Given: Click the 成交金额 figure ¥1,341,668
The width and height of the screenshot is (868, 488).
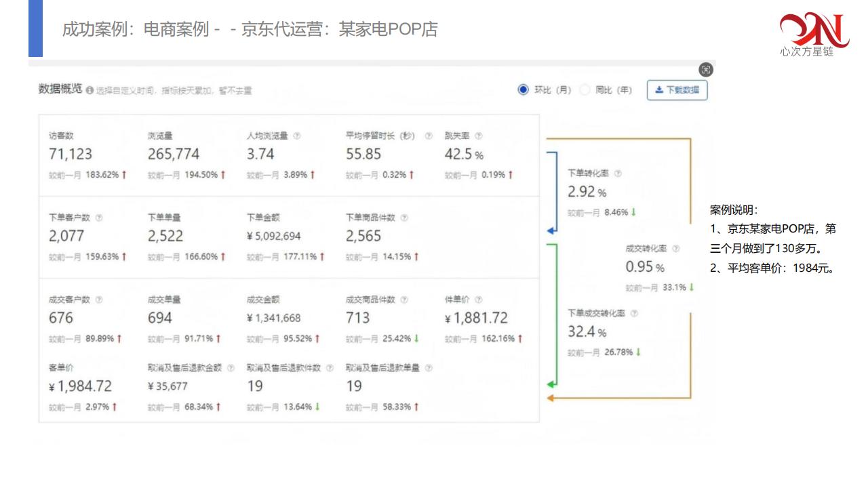Looking at the screenshot, I should (273, 318).
